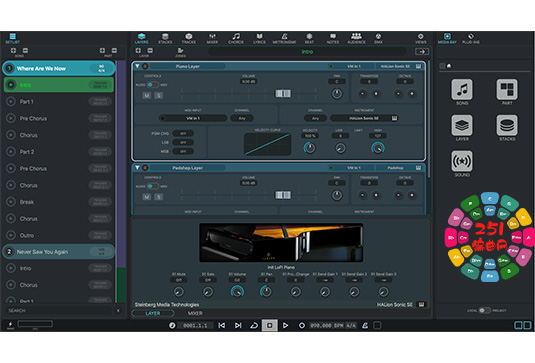Open the PGM CHG Off selector
Screen dimensions: 535x363
(x=183, y=133)
